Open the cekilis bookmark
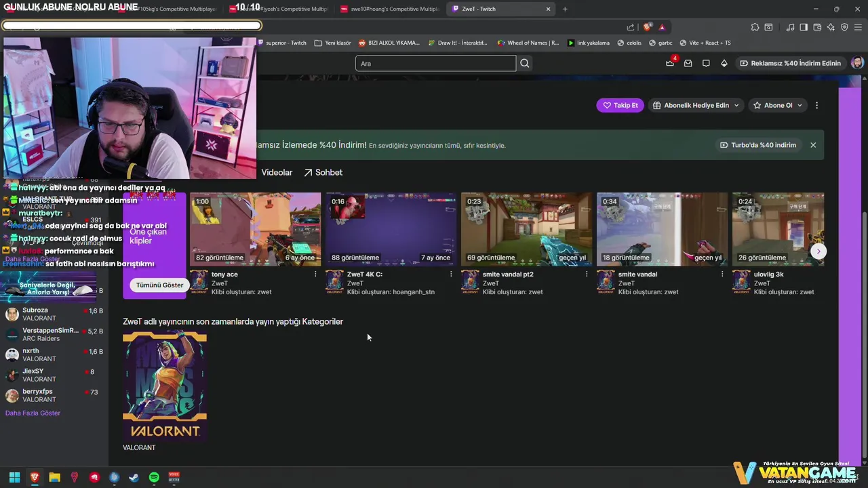This screenshot has height=488, width=868. 629,43
